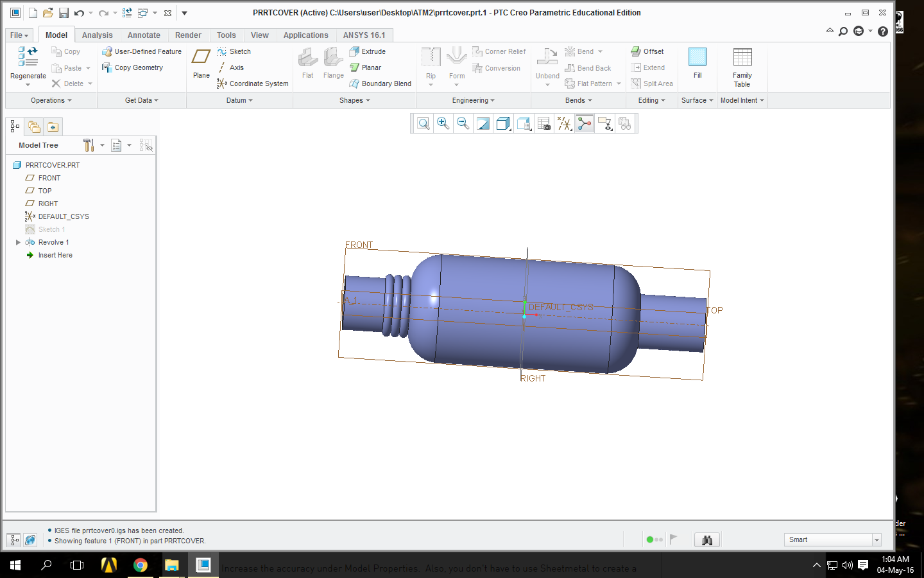The height and width of the screenshot is (578, 924).
Task: Undo the last action
Action: (x=79, y=13)
